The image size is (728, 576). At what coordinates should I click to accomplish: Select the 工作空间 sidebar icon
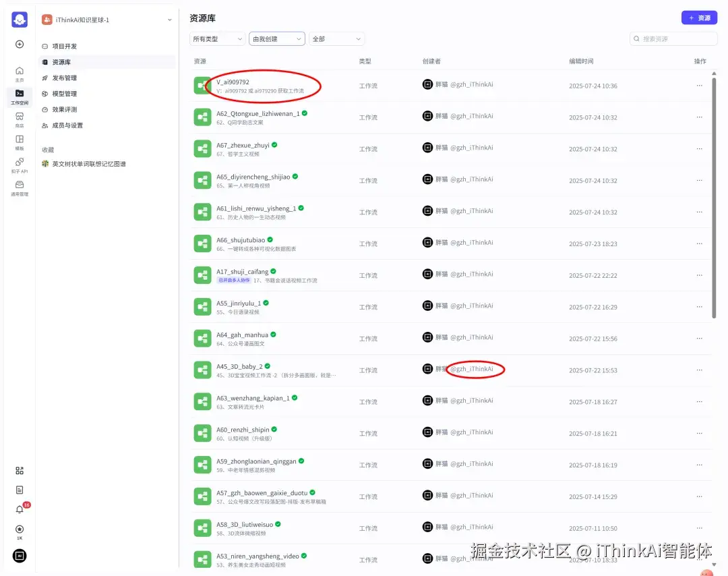19,94
